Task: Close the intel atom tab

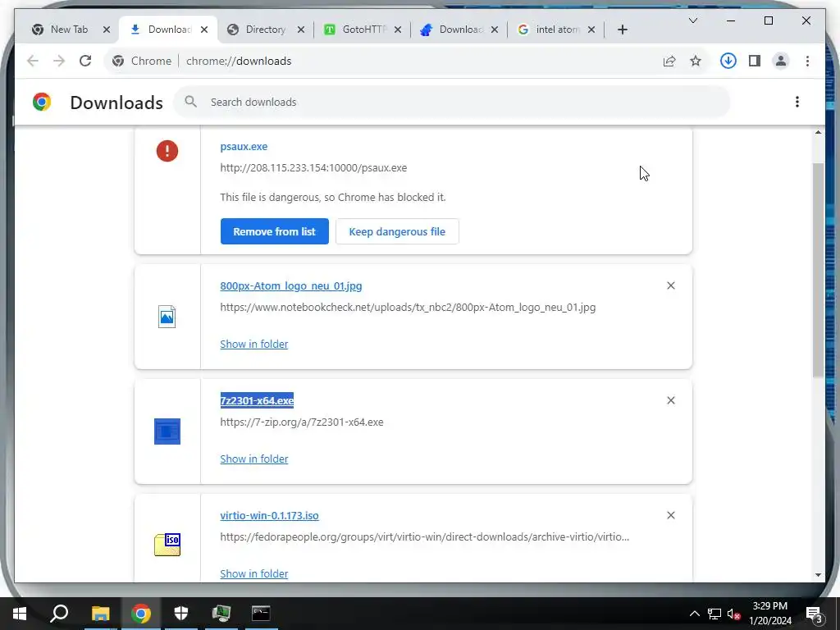Action: pyautogui.click(x=591, y=30)
